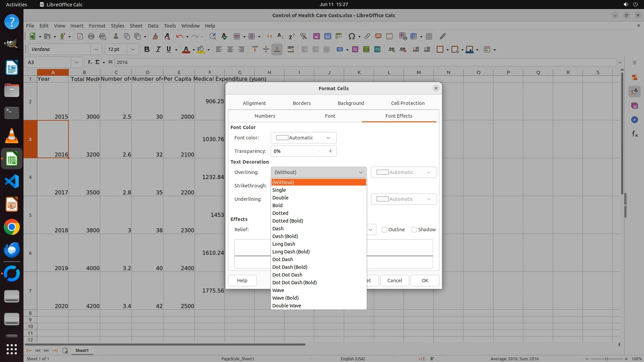Click the Print toolbar icon
The height and width of the screenshot is (362, 644).
pos(91,36)
